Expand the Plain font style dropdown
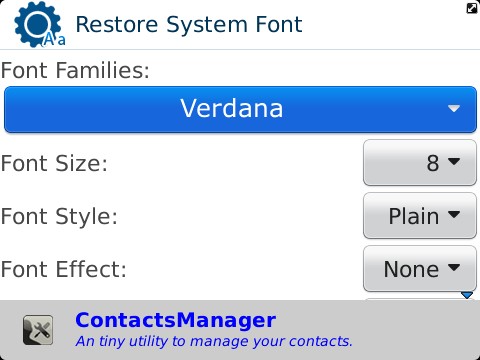The width and height of the screenshot is (480, 360). coord(420,216)
